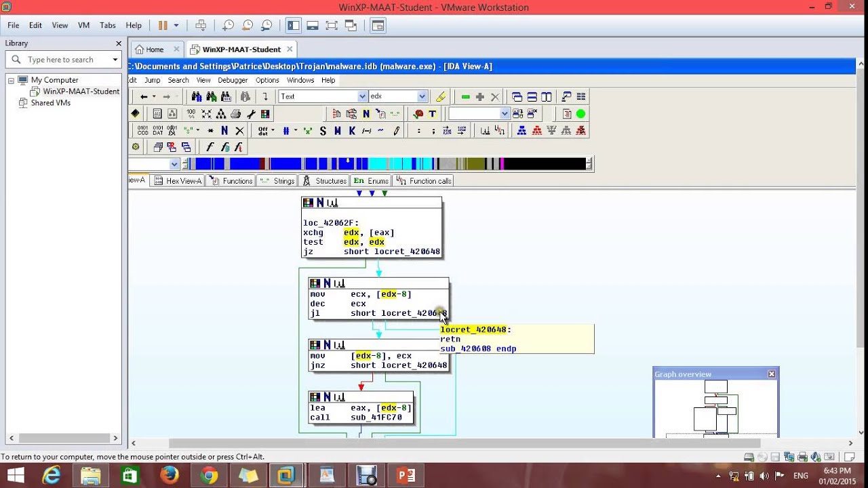Open the Text search type dropdown

(x=362, y=96)
